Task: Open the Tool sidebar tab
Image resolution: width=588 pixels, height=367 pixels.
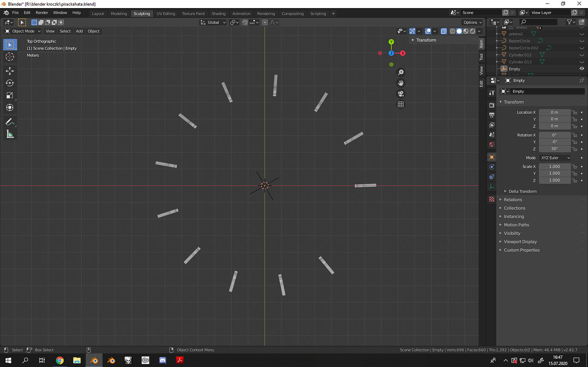Action: pos(481,57)
